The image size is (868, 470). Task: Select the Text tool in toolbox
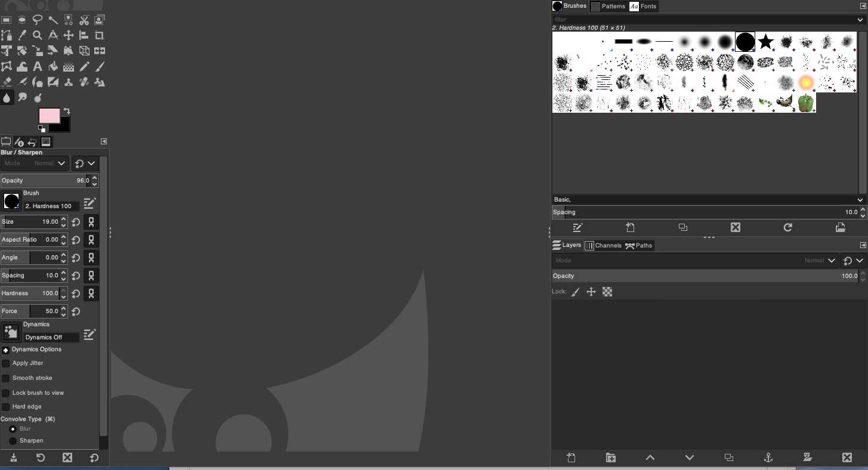click(38, 67)
